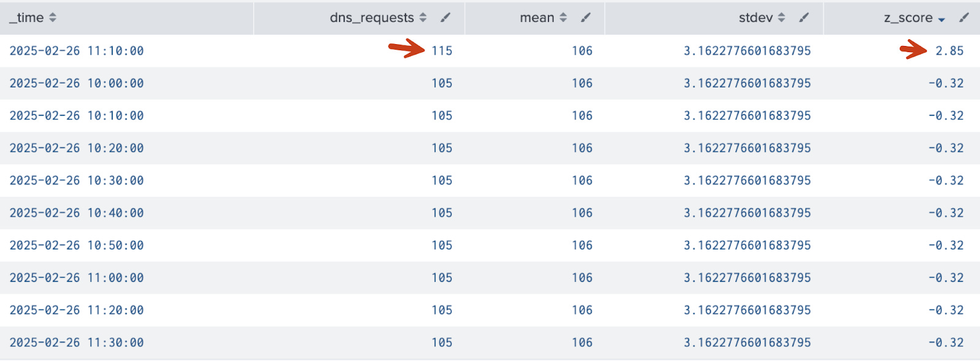Viewport: 980px width, 361px height.
Task: Click mean 106 in 11:10:00 row
Action: click(582, 51)
